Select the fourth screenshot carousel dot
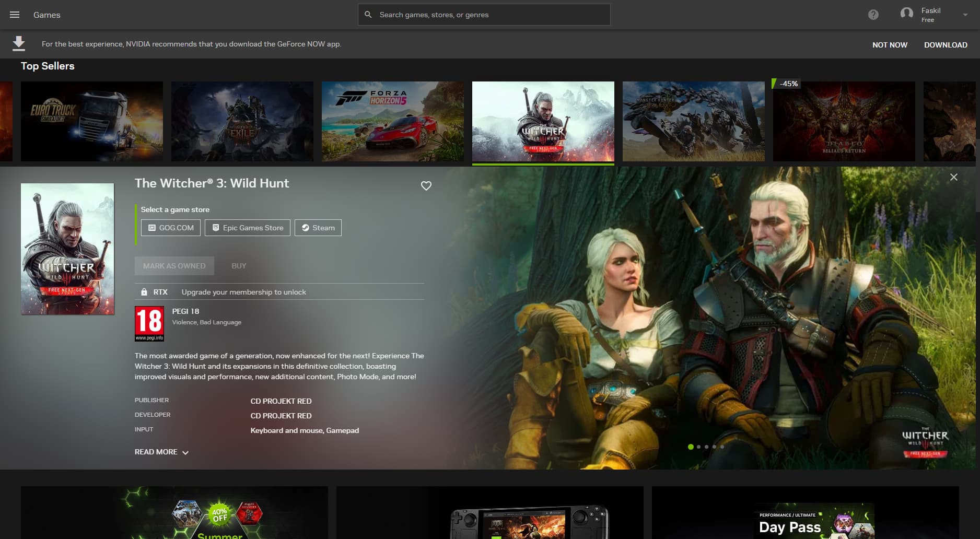This screenshot has height=539, width=980. [x=714, y=447]
